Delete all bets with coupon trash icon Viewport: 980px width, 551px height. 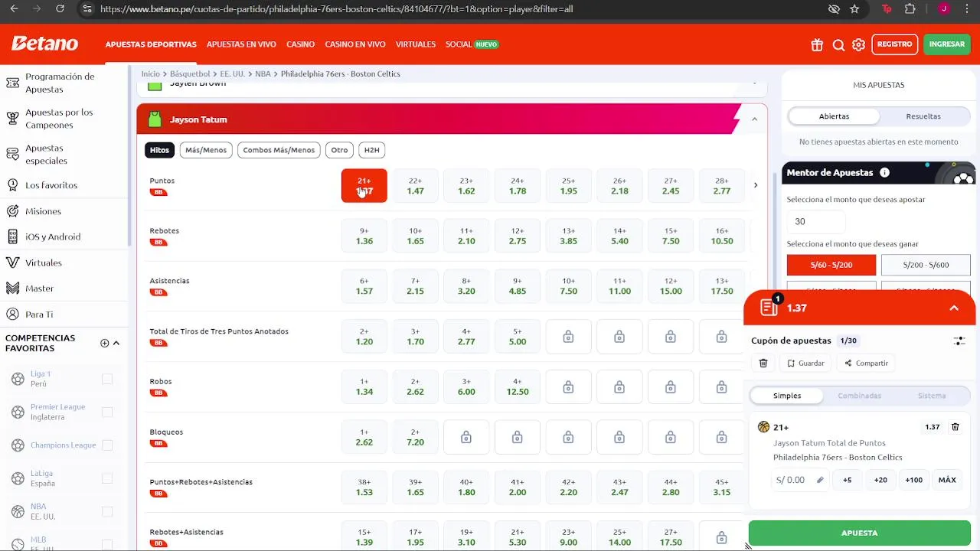[763, 364]
